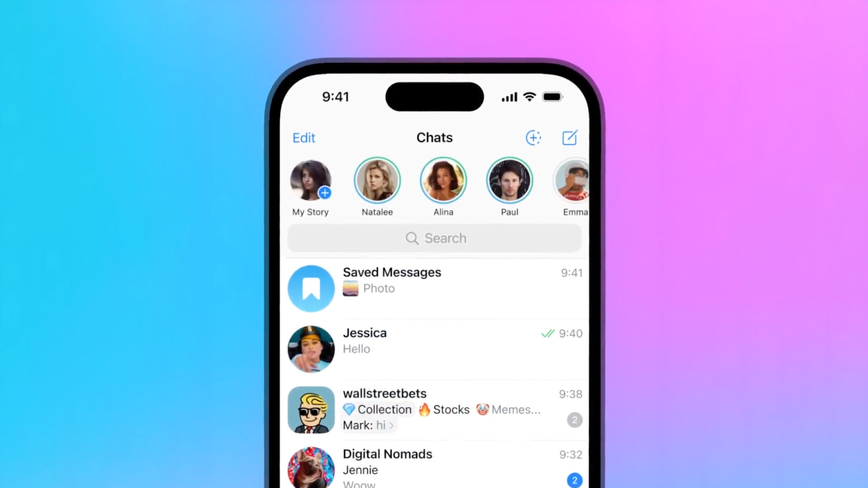Tap the My Story add button
This screenshot has width=868, height=488.
pos(325,192)
